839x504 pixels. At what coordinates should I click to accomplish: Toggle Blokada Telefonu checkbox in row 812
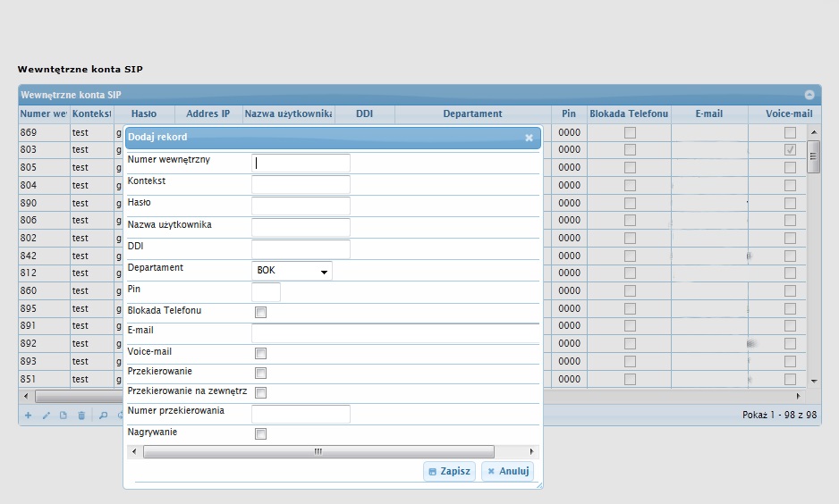coord(630,273)
